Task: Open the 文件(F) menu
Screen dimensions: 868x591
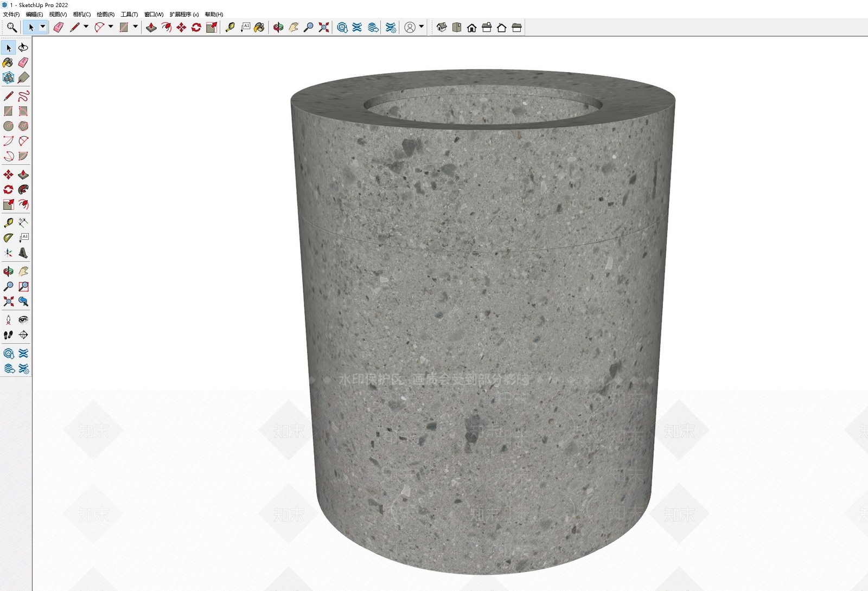Action: click(x=11, y=14)
